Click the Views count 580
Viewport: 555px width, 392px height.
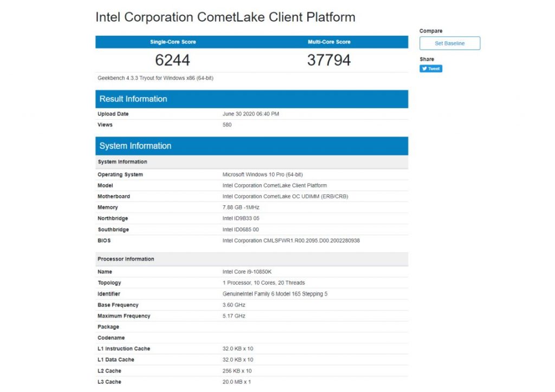pyautogui.click(x=227, y=125)
